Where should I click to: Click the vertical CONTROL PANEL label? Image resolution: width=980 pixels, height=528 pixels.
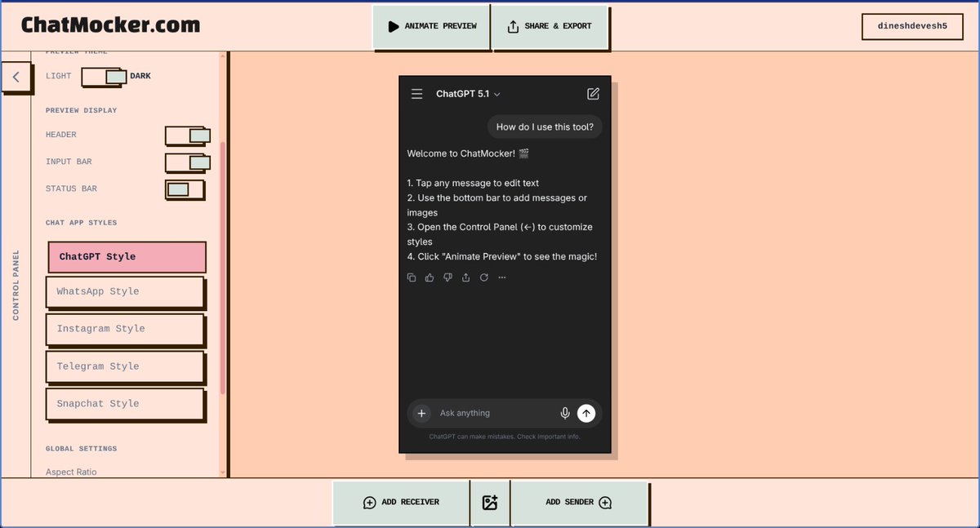pos(16,285)
